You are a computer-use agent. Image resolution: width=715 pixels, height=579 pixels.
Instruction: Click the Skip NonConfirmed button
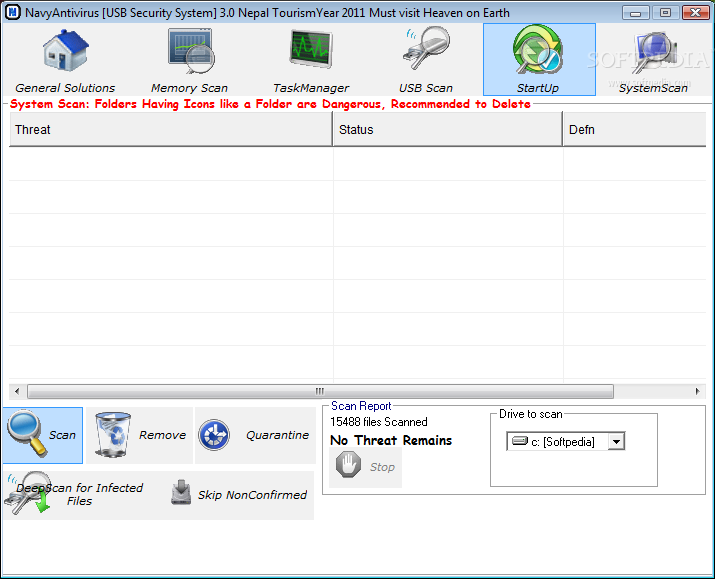(238, 495)
